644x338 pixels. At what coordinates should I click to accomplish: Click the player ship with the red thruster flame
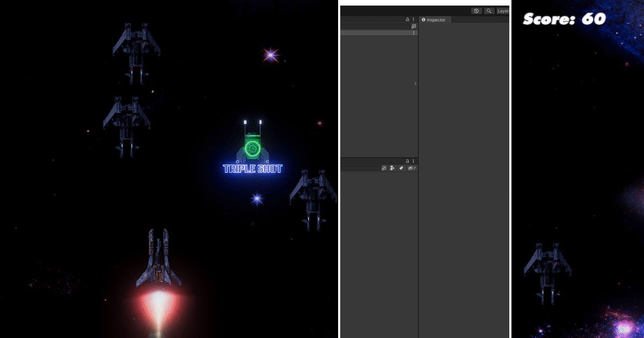[158, 258]
